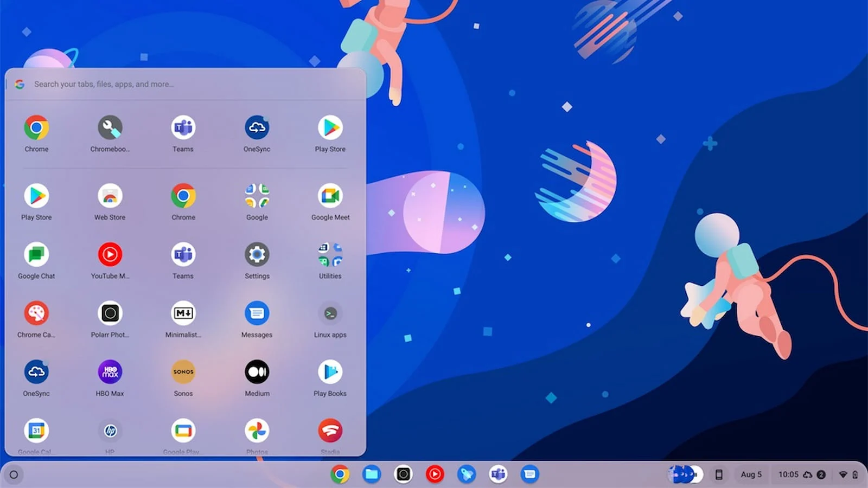Open the Settings app
This screenshot has width=868, height=488.
pyautogui.click(x=257, y=255)
